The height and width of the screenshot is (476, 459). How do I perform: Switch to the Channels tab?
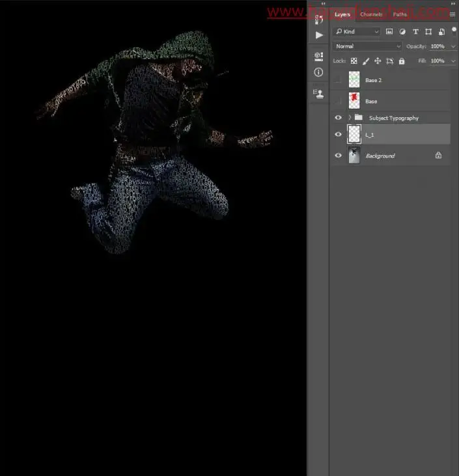click(371, 14)
